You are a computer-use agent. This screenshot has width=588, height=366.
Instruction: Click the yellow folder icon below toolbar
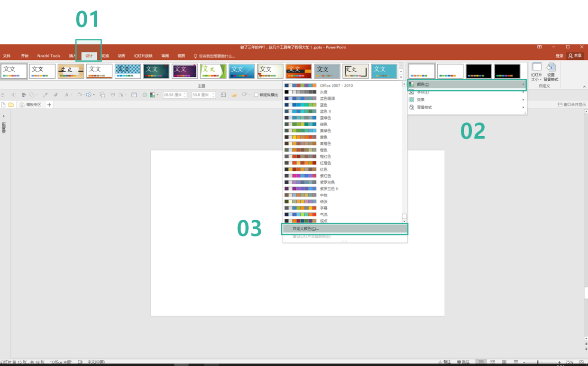11,105
